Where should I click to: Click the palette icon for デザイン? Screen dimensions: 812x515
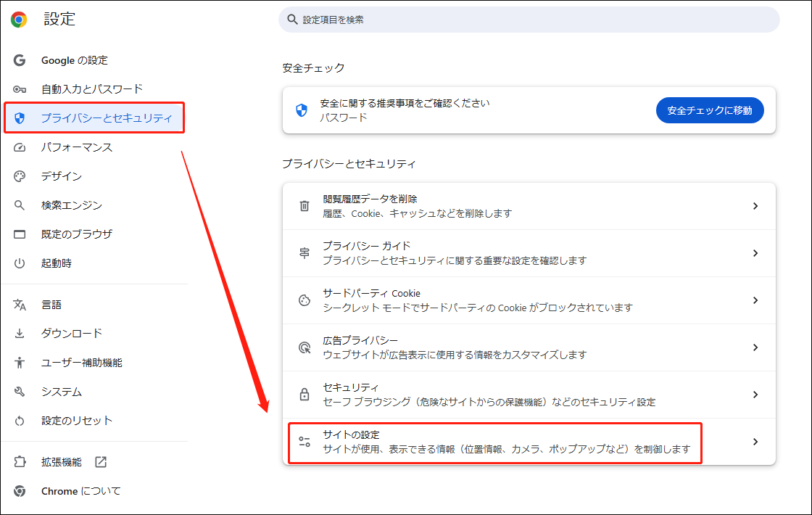click(20, 176)
